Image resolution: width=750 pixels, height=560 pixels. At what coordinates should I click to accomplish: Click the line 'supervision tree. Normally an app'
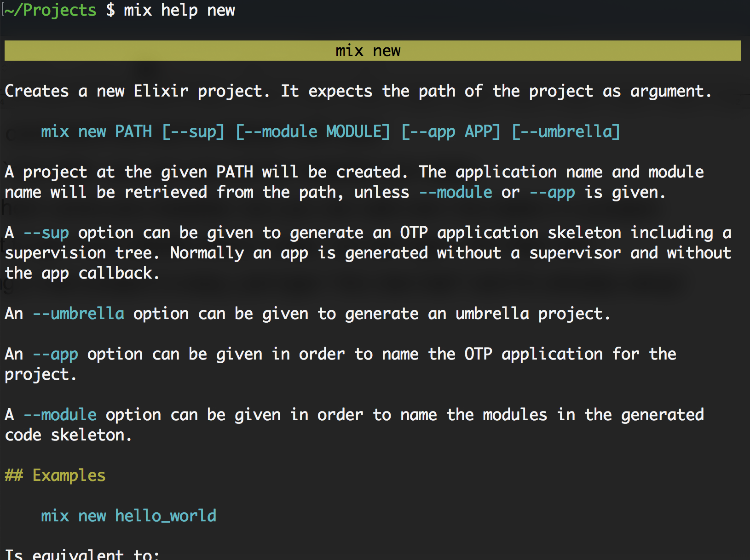pos(368,253)
